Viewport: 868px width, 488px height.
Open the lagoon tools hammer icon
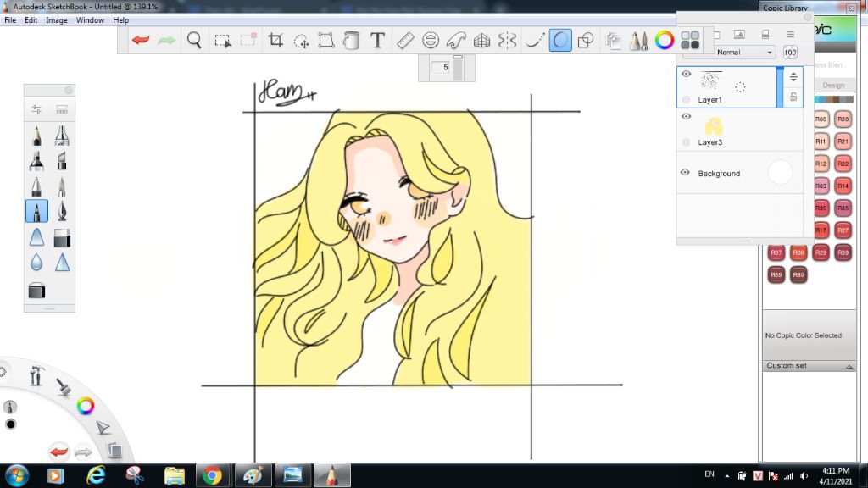36,376
